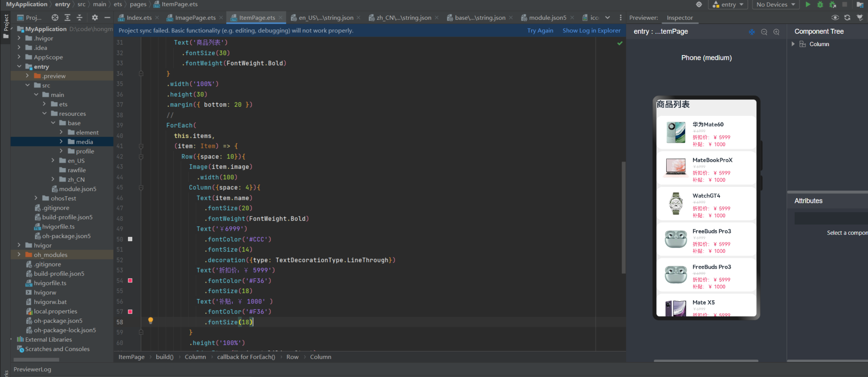This screenshot has height=377, width=868.
Task: Toggle the previewer eye visibility icon
Action: 835,17
